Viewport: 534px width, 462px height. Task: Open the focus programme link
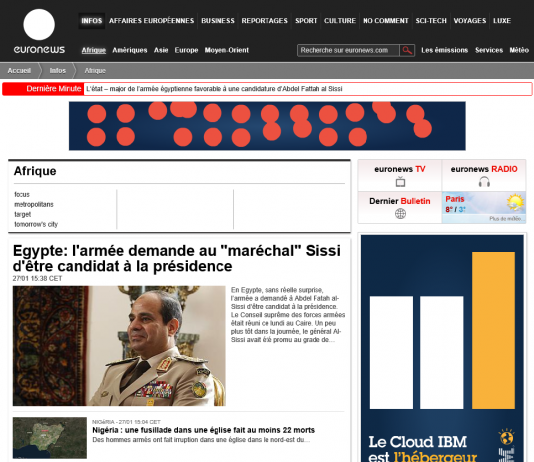pyautogui.click(x=22, y=194)
